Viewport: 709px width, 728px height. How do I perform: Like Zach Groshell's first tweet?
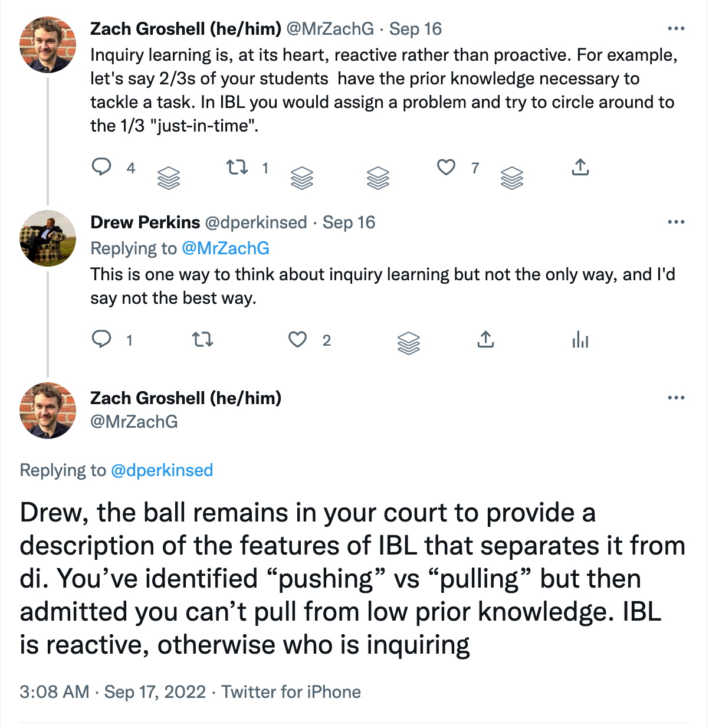446,168
